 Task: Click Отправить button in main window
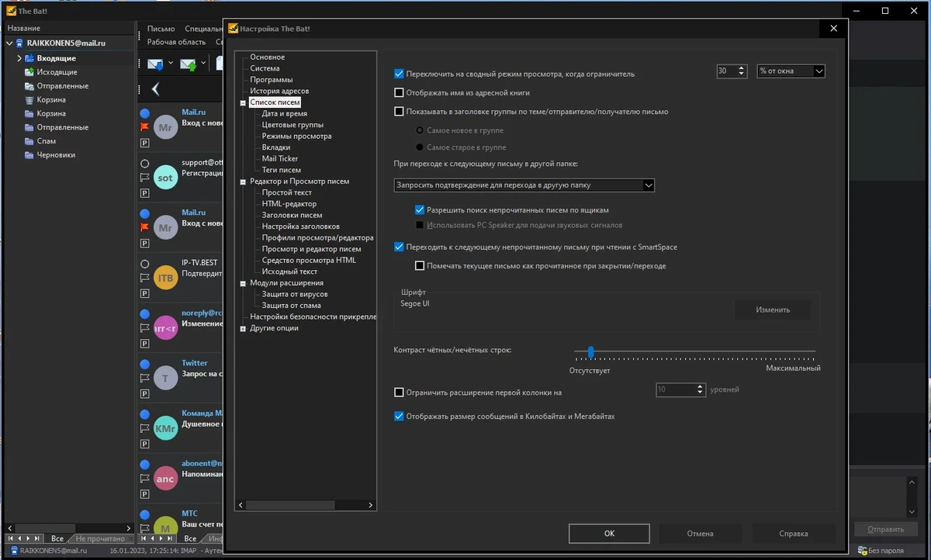click(x=886, y=530)
